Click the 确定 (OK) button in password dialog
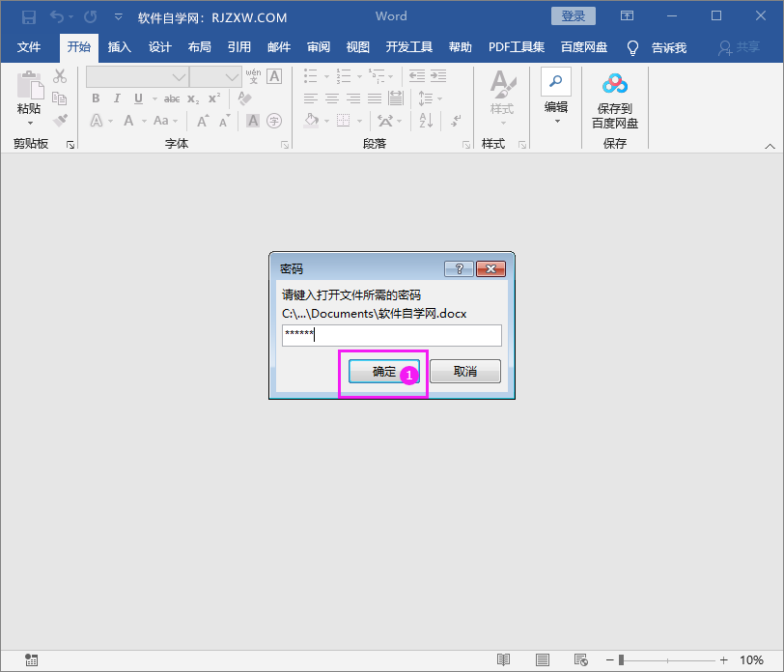 point(382,371)
